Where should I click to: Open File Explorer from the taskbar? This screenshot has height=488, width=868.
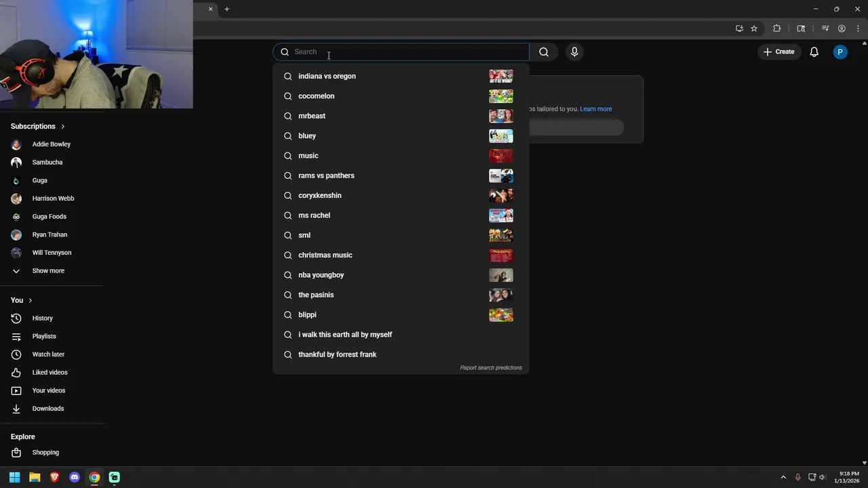(x=35, y=477)
